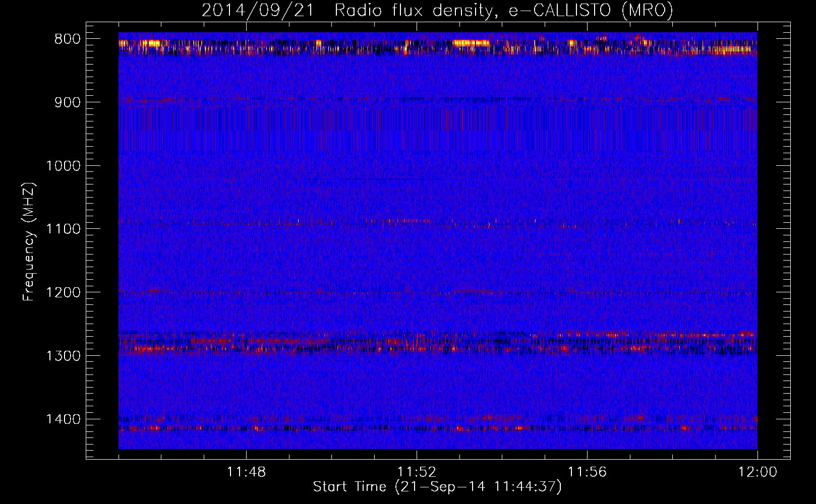Click the 1100 frequency axis label

coord(63,229)
